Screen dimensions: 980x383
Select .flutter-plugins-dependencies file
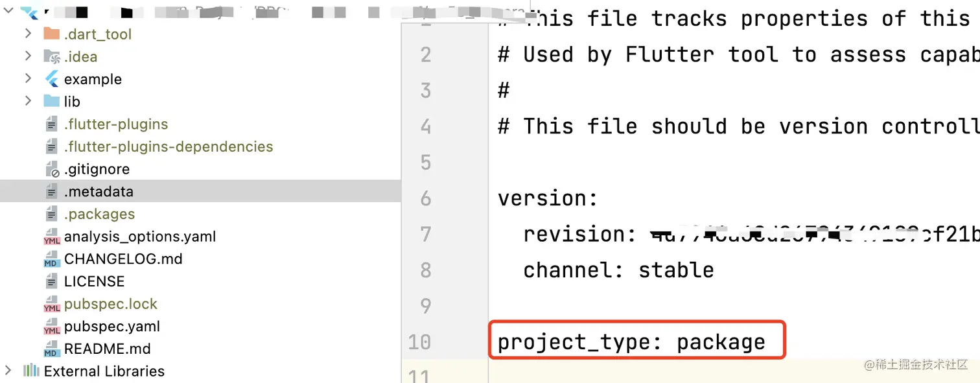(169, 146)
